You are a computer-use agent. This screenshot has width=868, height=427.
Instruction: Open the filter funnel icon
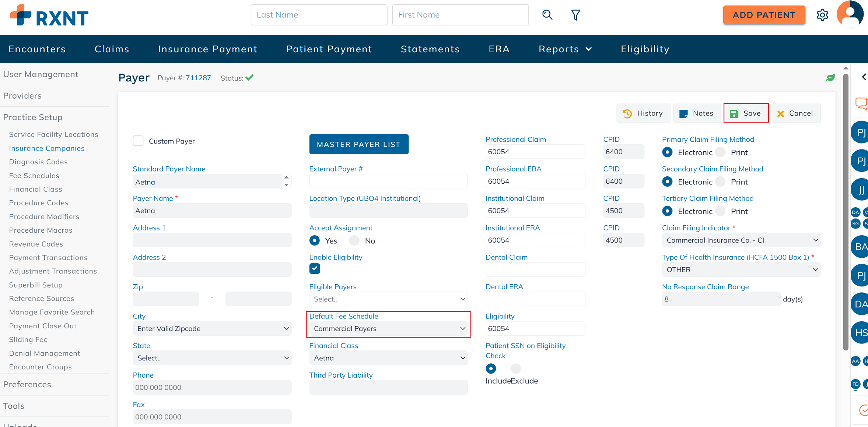point(575,15)
